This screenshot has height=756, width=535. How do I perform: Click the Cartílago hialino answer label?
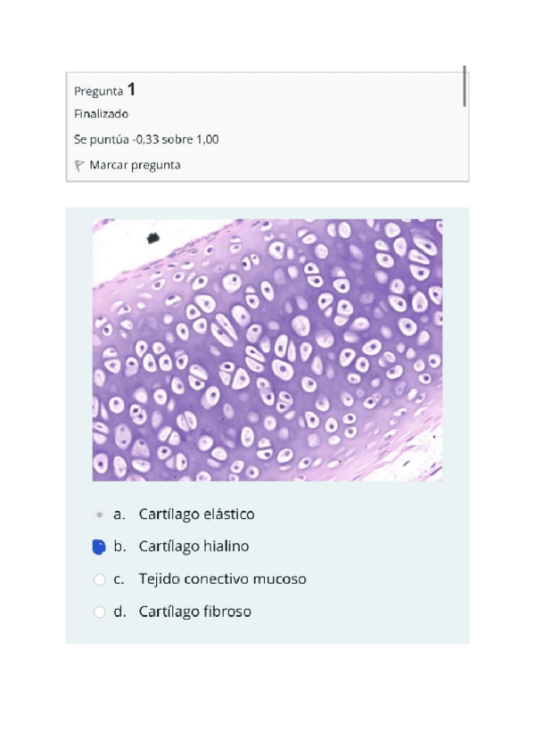193,546
